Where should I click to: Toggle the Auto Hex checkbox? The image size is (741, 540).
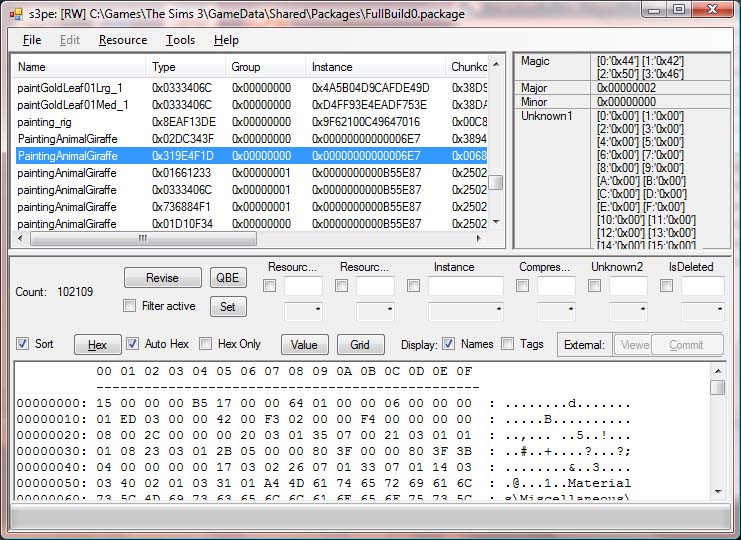click(132, 344)
